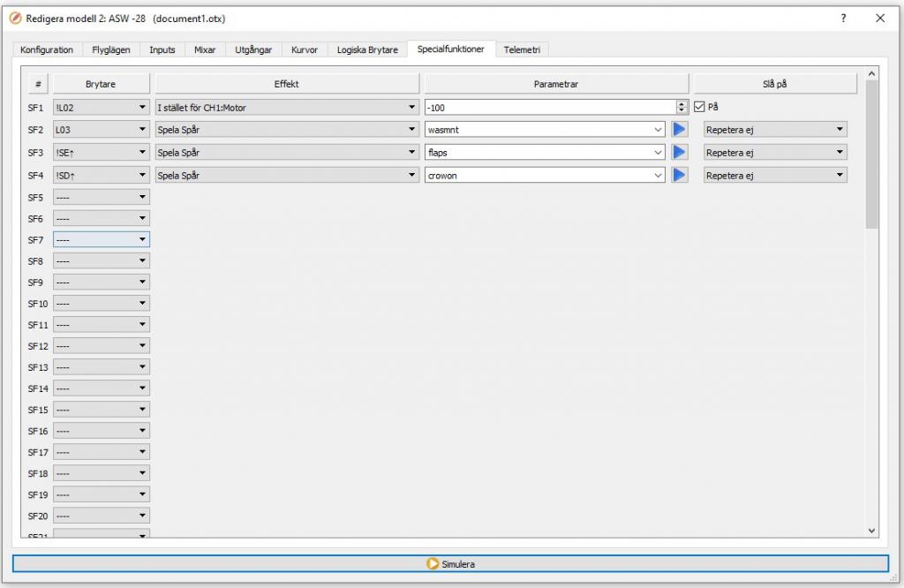904x588 pixels.
Task: Open the SF1 switch dropdown showing !L02
Action: (x=101, y=107)
